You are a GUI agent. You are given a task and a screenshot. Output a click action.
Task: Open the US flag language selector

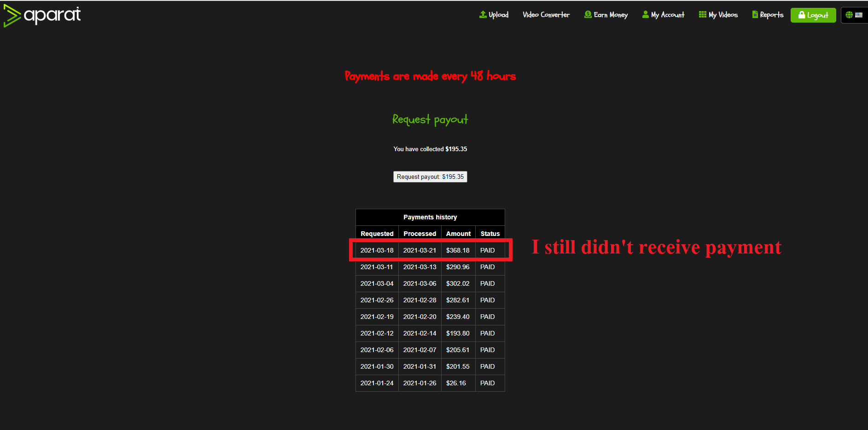859,15
